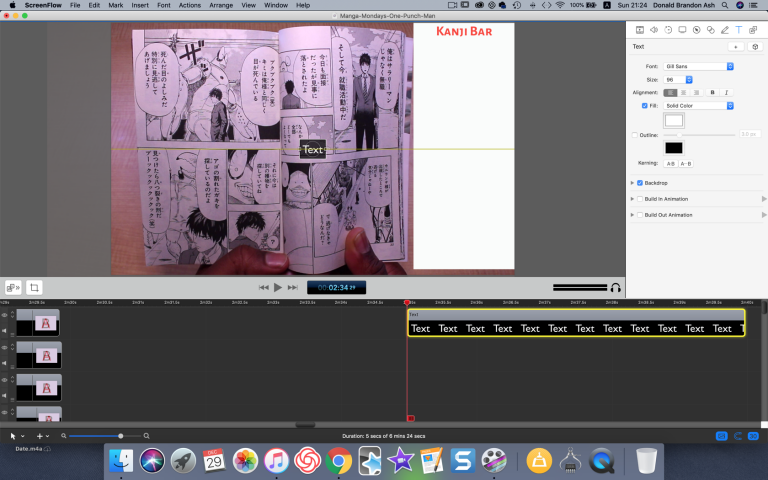768x480 pixels.
Task: Loosen kerning with the A–B button
Action: (686, 164)
